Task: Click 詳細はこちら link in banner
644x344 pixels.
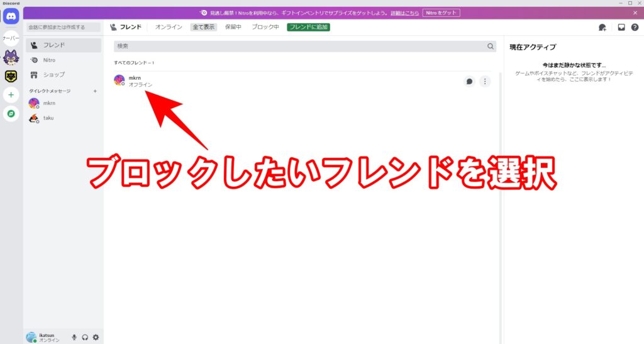Action: [404, 13]
